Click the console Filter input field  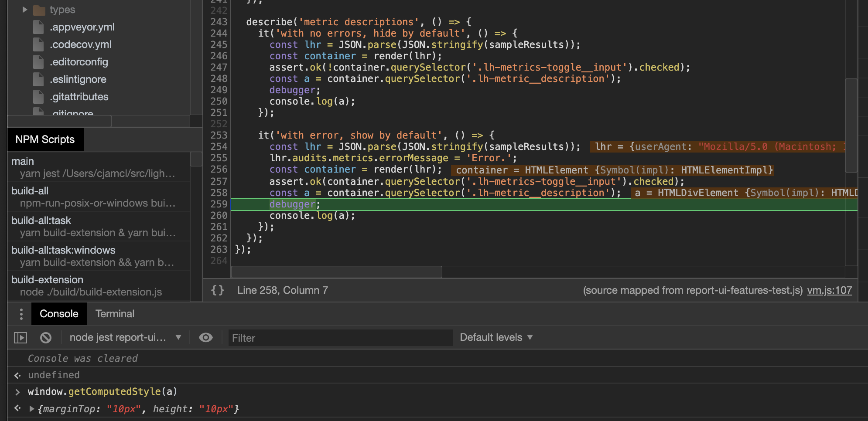[340, 338]
